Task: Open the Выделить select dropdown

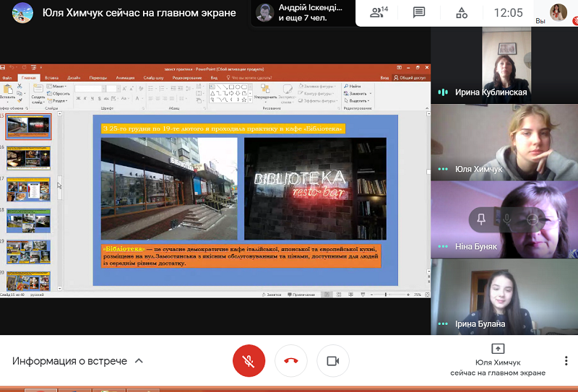Action: (356, 100)
